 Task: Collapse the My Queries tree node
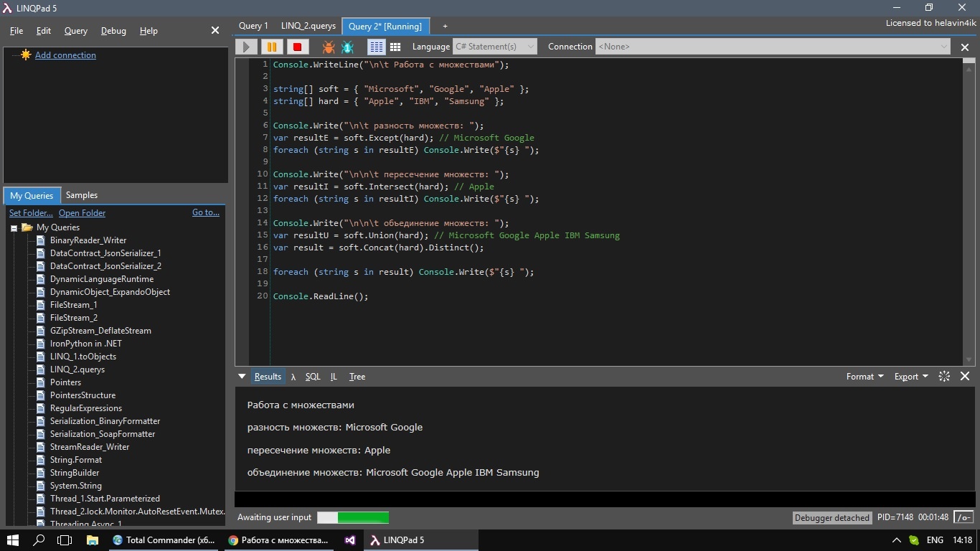click(14, 228)
